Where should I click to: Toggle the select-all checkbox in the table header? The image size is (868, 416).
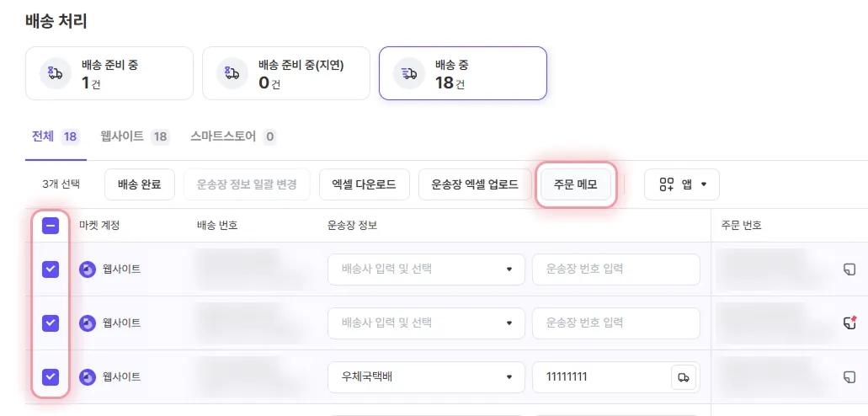click(51, 226)
